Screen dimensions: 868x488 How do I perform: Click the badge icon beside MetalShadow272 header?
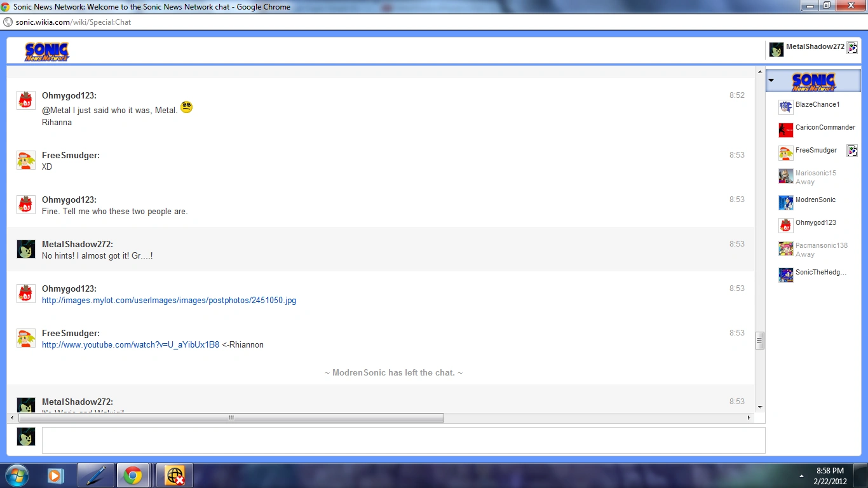(852, 48)
